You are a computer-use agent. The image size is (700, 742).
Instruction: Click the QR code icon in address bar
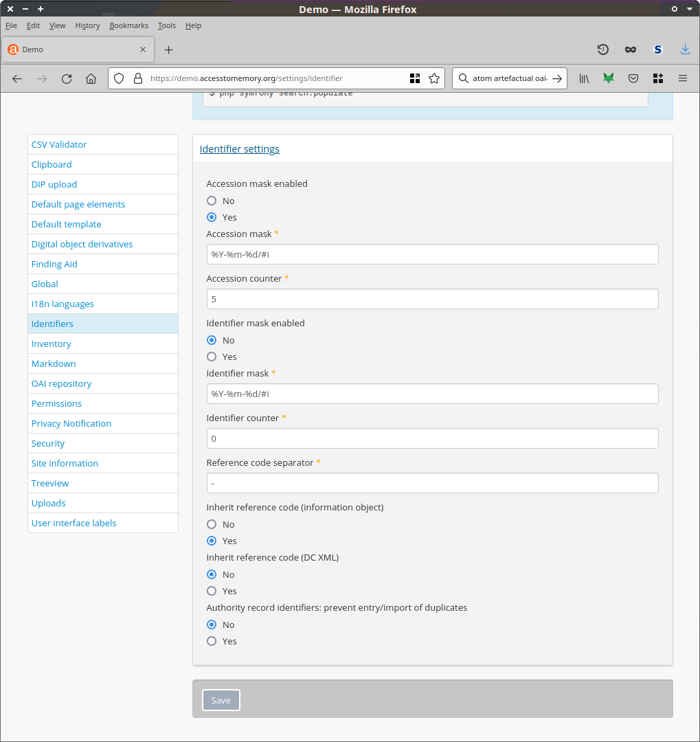click(415, 78)
